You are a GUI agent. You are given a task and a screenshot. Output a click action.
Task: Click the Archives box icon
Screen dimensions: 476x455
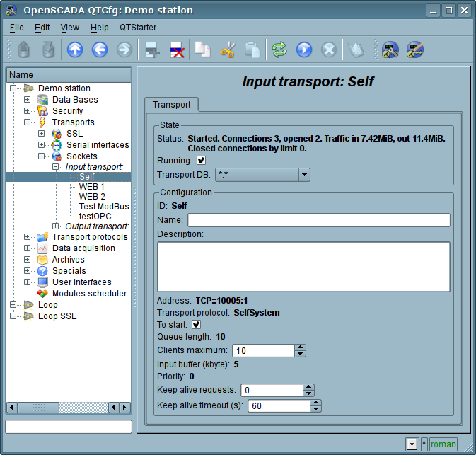click(42, 260)
